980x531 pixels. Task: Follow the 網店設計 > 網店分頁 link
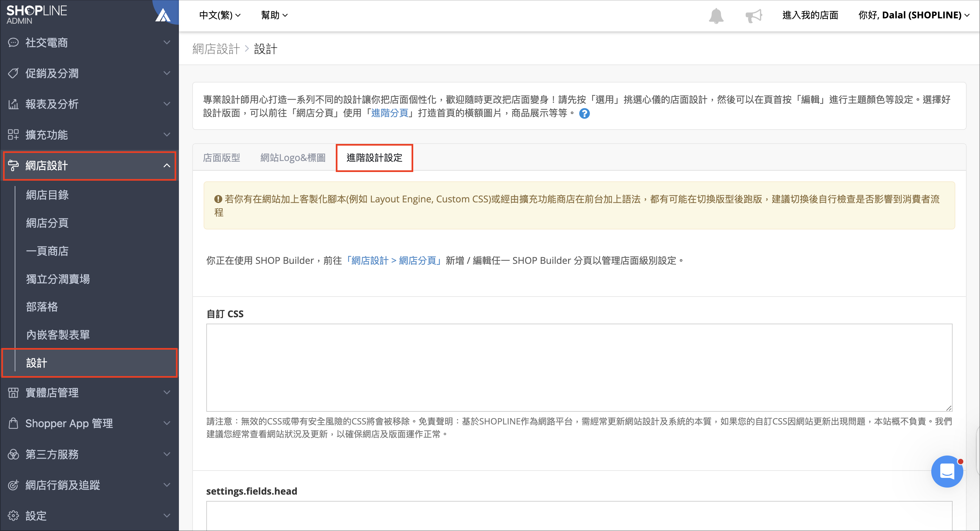394,260
